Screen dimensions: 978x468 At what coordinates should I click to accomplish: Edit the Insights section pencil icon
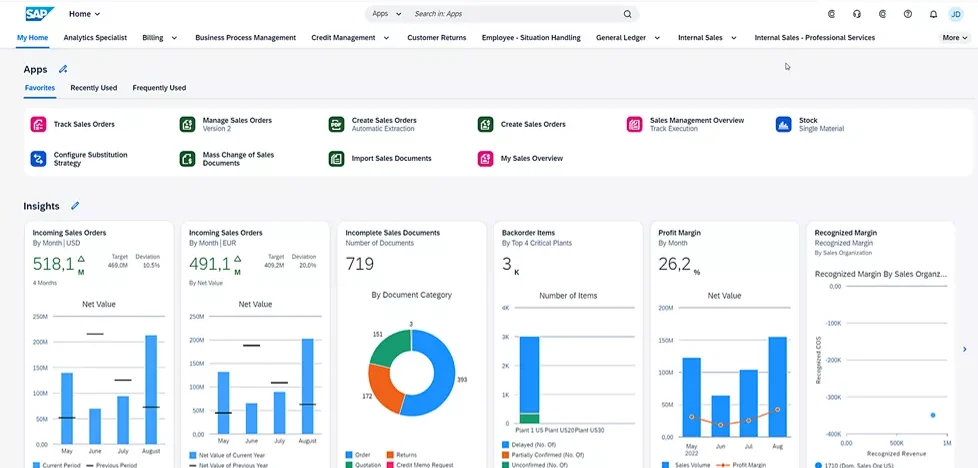(75, 206)
